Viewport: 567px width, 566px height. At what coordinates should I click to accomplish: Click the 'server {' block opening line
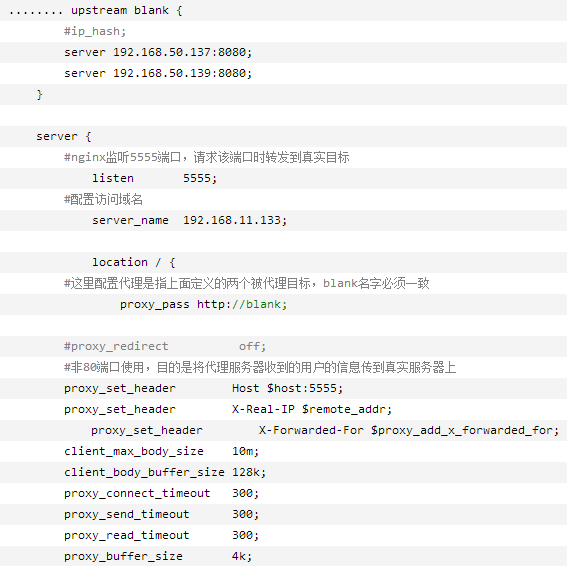[64, 136]
